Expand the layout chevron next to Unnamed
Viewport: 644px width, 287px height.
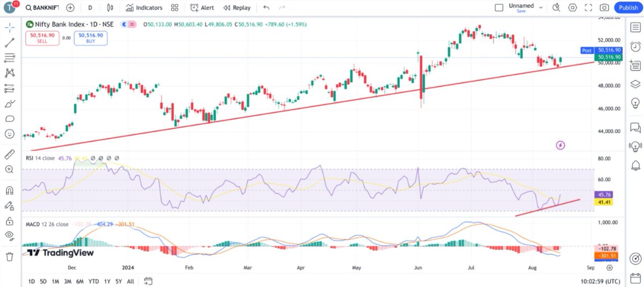(x=541, y=8)
